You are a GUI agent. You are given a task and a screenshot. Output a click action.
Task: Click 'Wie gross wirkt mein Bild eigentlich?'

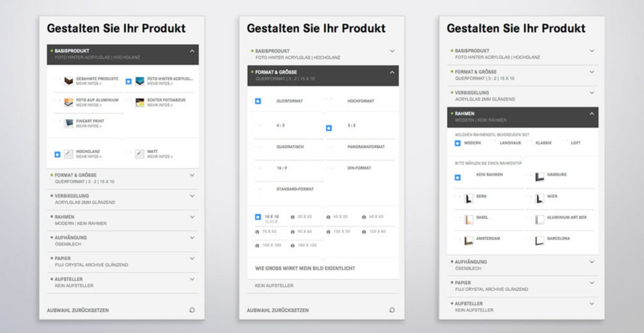tap(305, 269)
